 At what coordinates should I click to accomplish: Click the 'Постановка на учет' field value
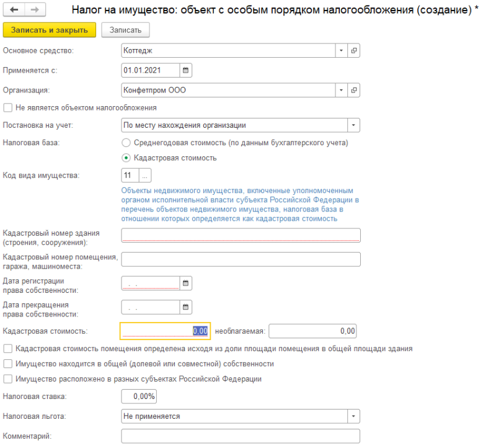tap(234, 125)
